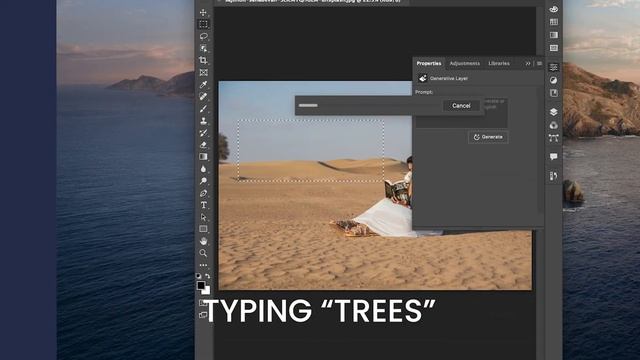
Task: Select the Eraser tool
Action: [x=203, y=145]
